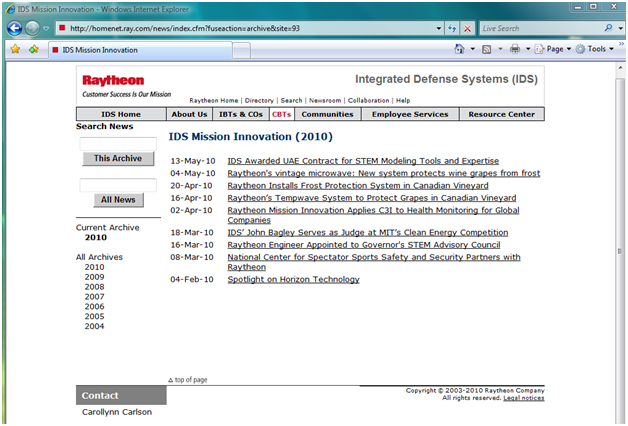Open Tempwave System to Protect Grapes article
The width and height of the screenshot is (628, 426).
(x=372, y=198)
